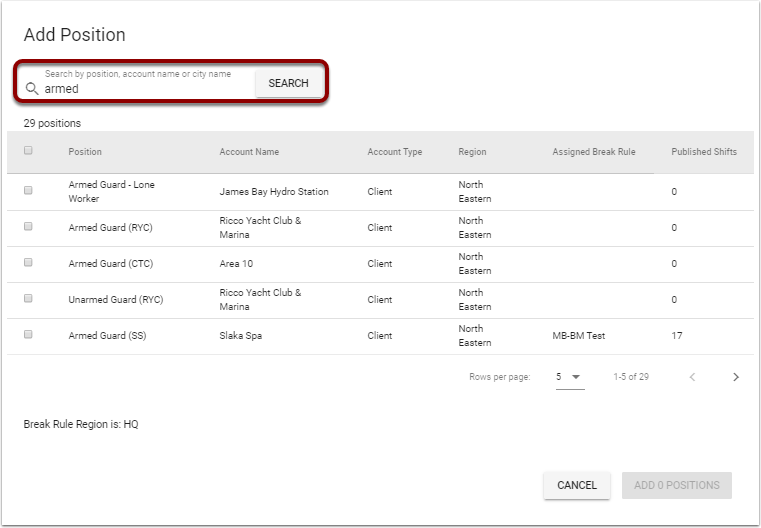Click the Position column header
The image size is (761, 528).
85,152
